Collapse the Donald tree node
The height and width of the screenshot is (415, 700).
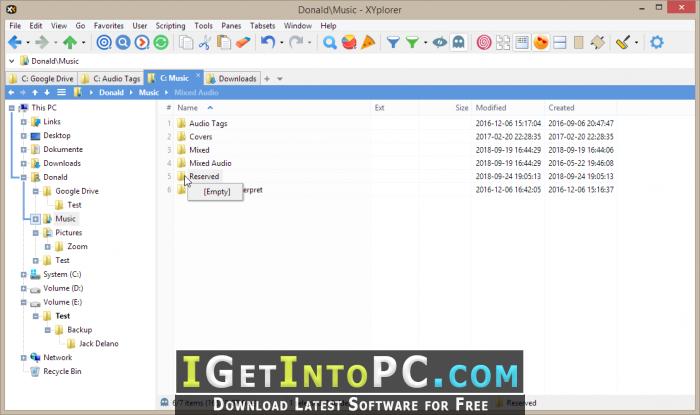tap(24, 177)
